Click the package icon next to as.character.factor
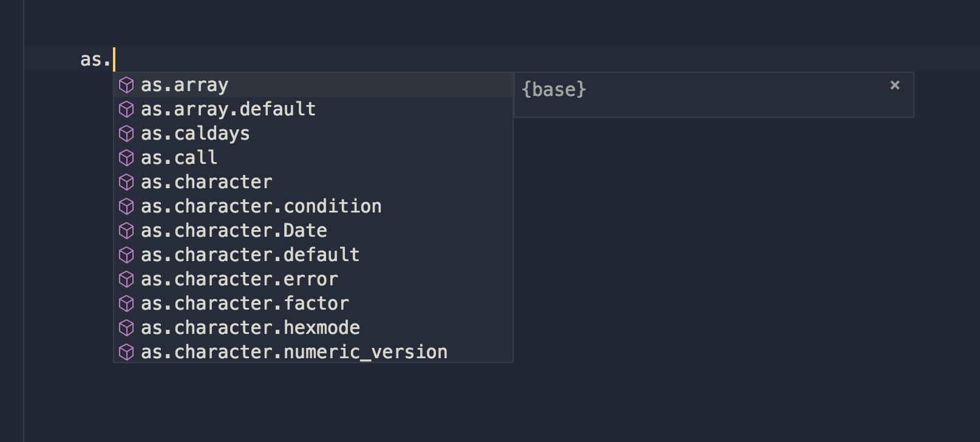This screenshot has height=442, width=980. [x=127, y=304]
